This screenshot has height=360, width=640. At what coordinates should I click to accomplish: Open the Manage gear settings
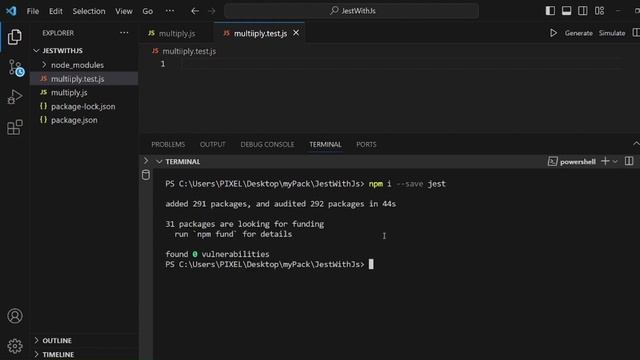point(15,346)
